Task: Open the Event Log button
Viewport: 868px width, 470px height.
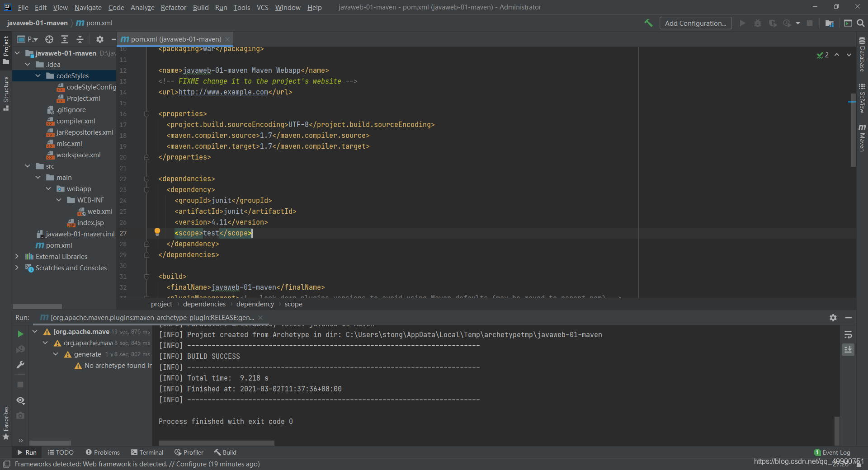Action: (832, 452)
